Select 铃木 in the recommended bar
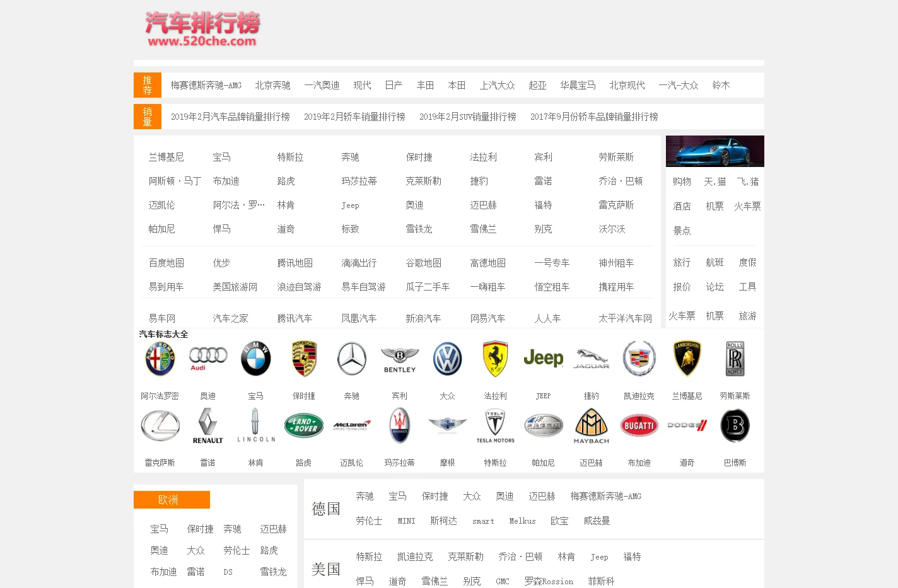Screen dimensions: 898x588 click(721, 85)
